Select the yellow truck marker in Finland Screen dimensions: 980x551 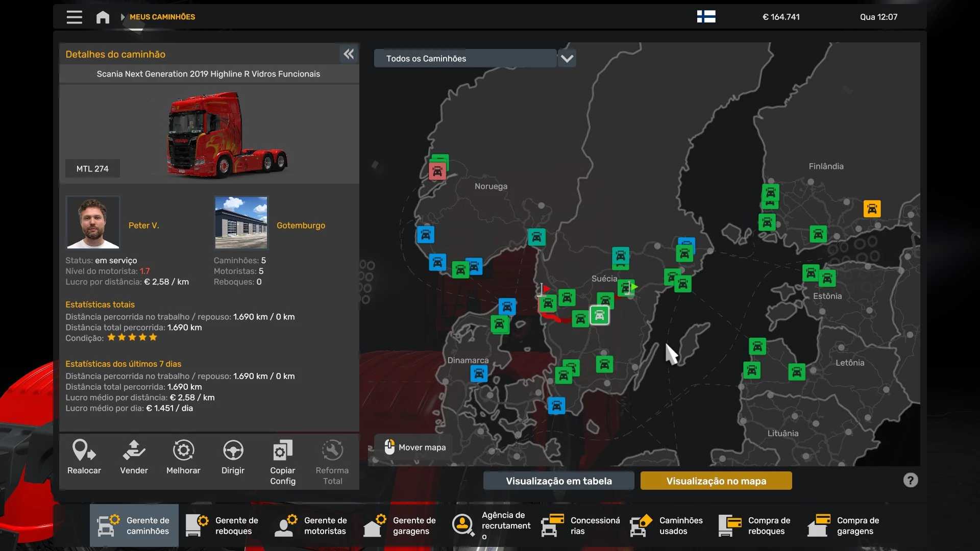tap(872, 209)
